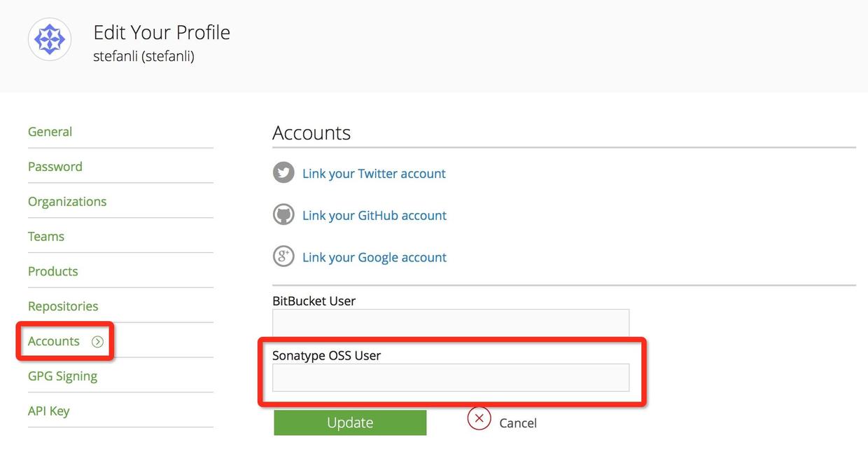Open the Products section

53,271
